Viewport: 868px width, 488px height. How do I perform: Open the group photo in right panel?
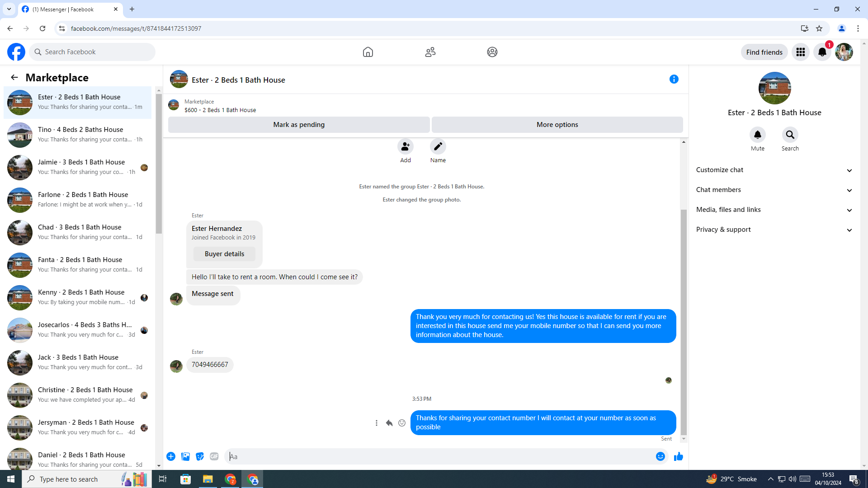774,88
